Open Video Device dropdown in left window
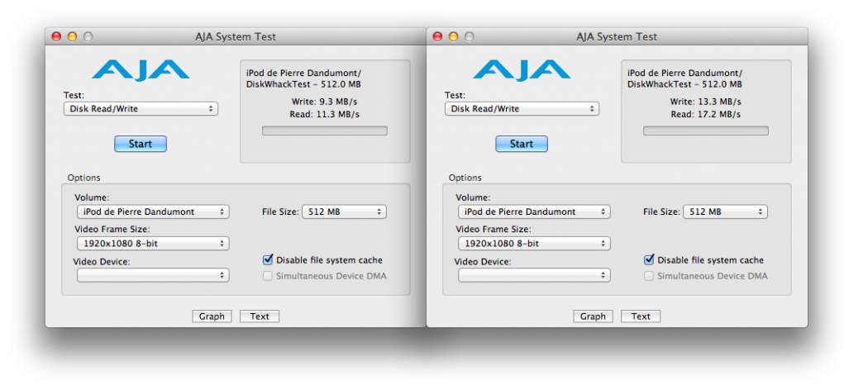 point(153,275)
